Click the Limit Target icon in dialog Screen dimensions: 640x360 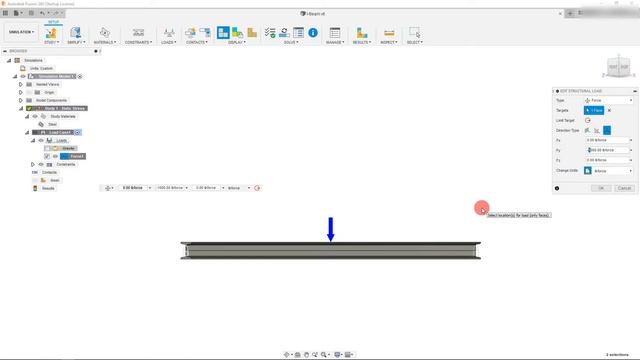(x=588, y=120)
